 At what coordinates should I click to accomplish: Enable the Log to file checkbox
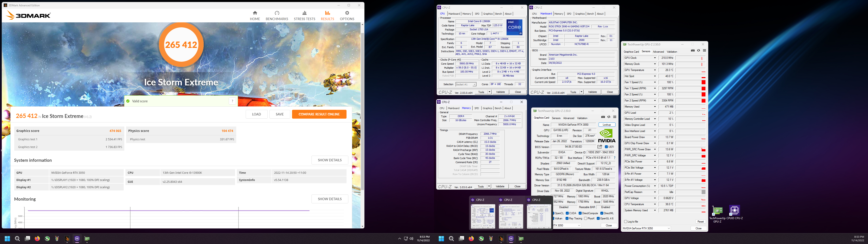[x=626, y=221]
